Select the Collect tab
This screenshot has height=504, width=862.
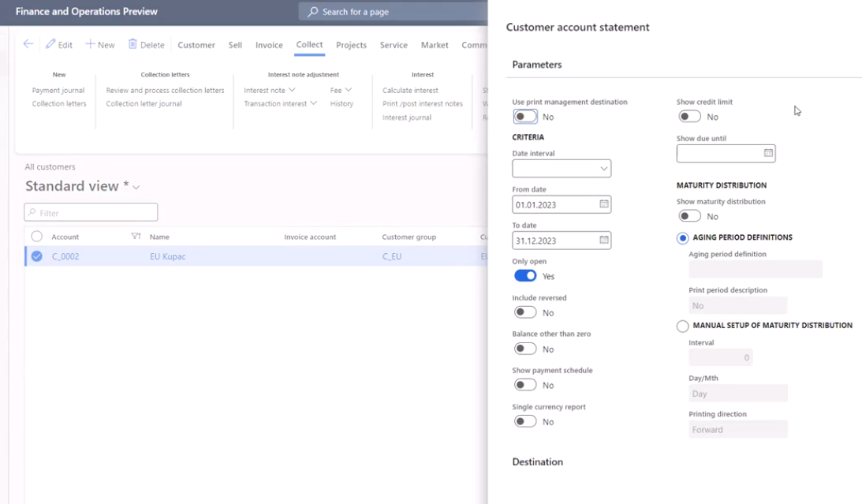(x=309, y=44)
